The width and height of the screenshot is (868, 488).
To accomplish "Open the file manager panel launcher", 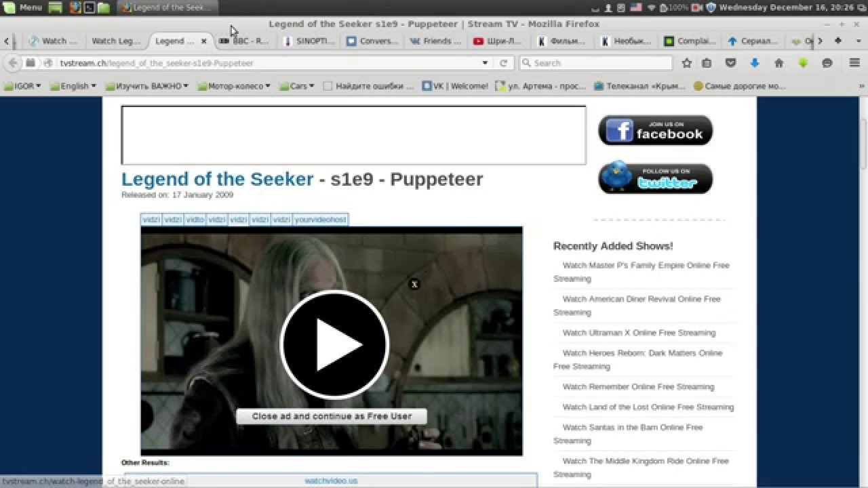I will coord(104,7).
